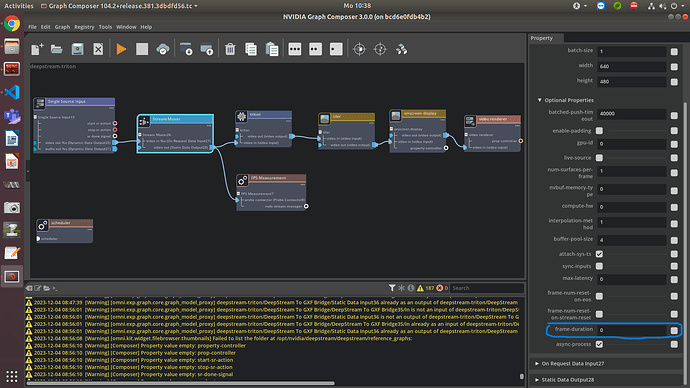
Task: Open the Graph menu
Action: pyautogui.click(x=62, y=27)
